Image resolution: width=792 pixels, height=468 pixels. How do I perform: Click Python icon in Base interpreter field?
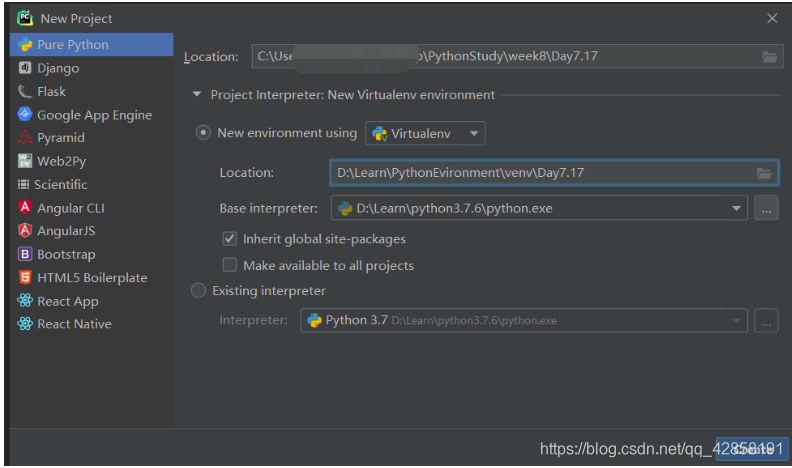pos(345,209)
